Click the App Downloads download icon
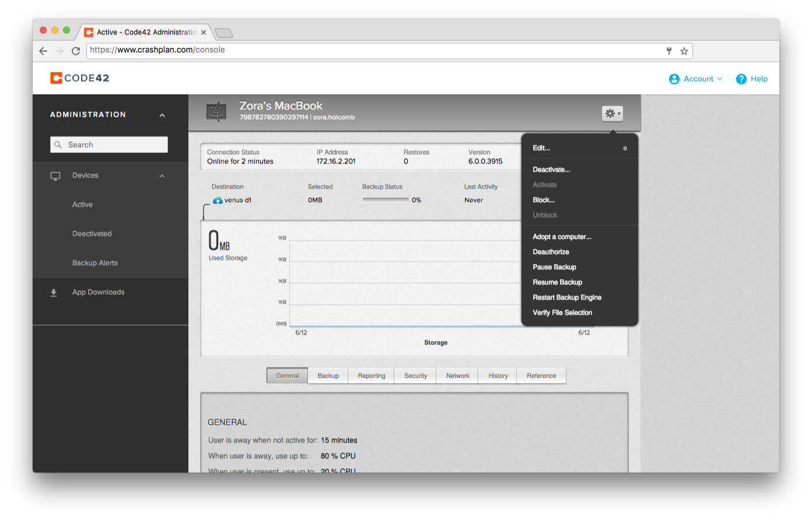The height and width of the screenshot is (519, 812). click(54, 292)
